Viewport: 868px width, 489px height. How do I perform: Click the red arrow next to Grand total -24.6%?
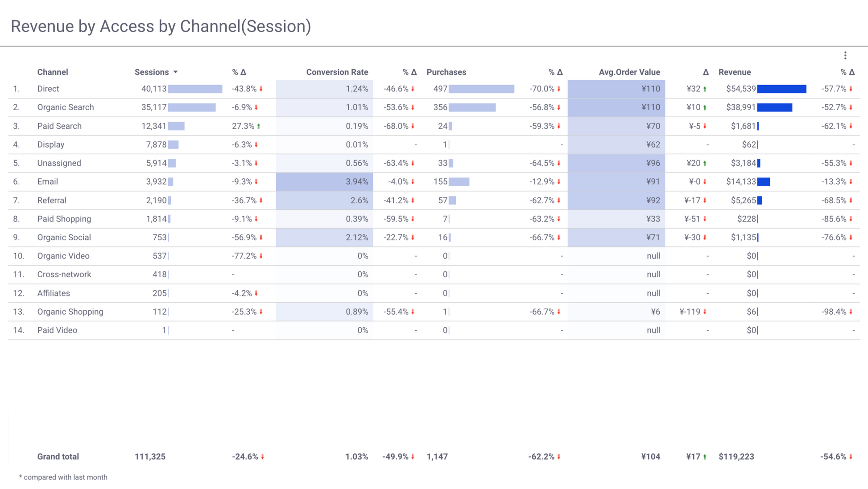point(262,457)
